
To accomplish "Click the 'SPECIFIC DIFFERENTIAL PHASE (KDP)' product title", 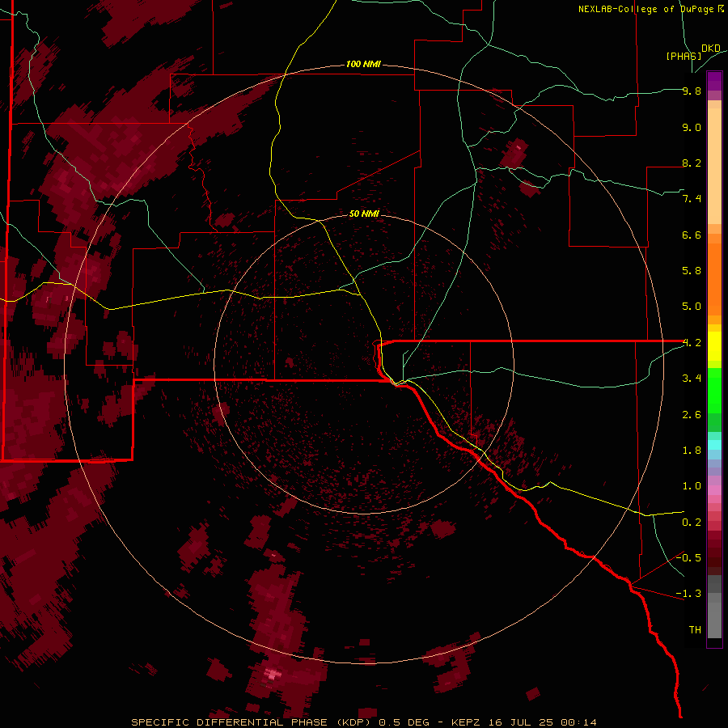I will point(252,722).
